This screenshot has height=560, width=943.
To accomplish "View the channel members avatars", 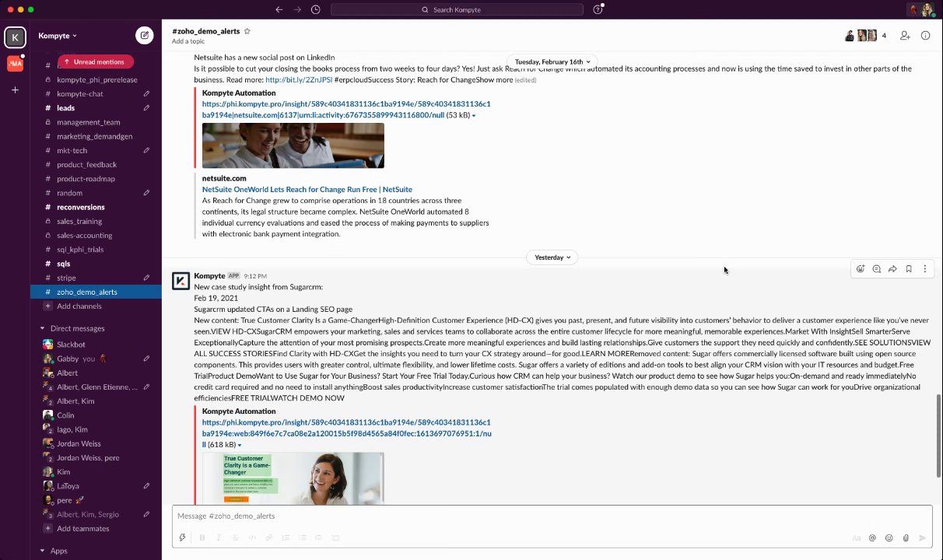I will point(865,35).
